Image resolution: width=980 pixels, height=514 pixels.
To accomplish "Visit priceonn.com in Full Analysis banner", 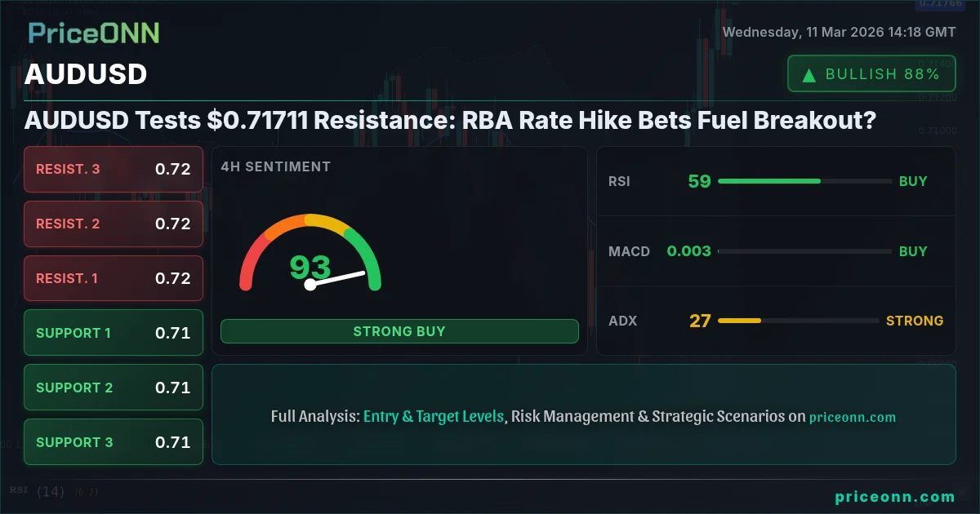I will [x=853, y=417].
